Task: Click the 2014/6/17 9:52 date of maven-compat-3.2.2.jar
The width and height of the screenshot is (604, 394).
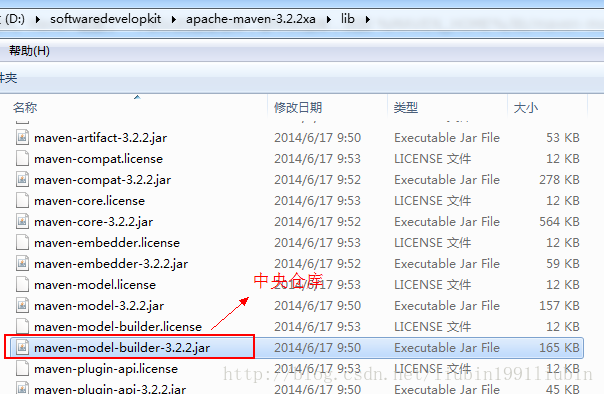Action: (x=317, y=179)
